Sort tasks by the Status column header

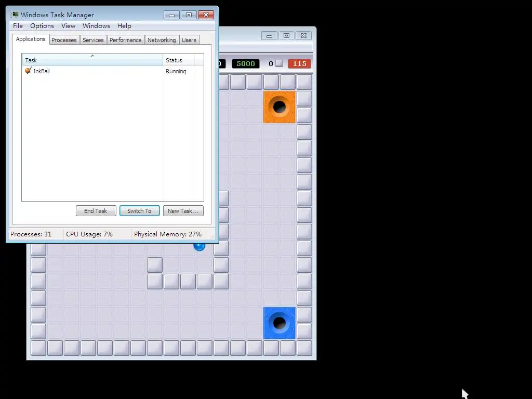[x=179, y=60]
